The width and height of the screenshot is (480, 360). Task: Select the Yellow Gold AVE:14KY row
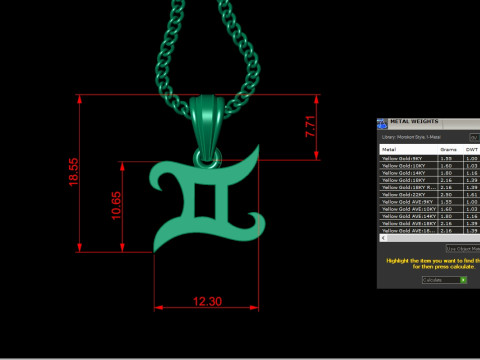(x=430, y=216)
